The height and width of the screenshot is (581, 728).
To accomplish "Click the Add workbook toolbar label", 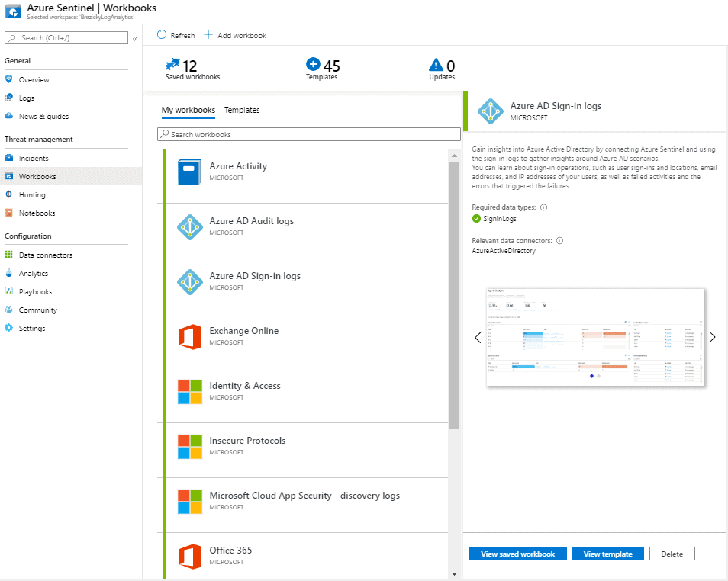I will [x=242, y=35].
